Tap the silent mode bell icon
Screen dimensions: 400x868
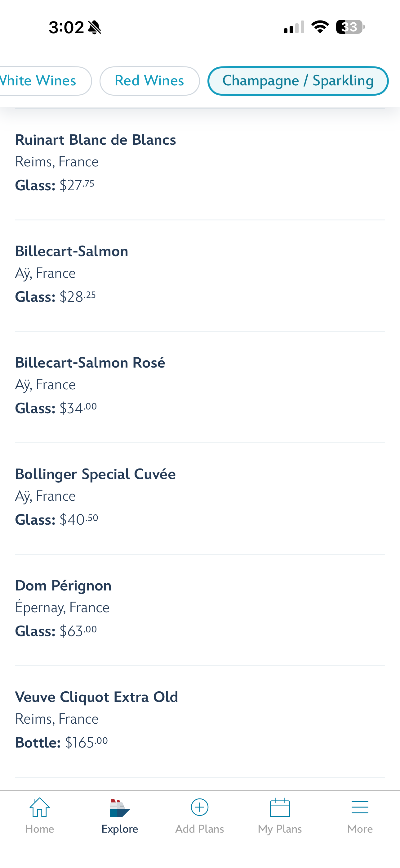click(95, 27)
